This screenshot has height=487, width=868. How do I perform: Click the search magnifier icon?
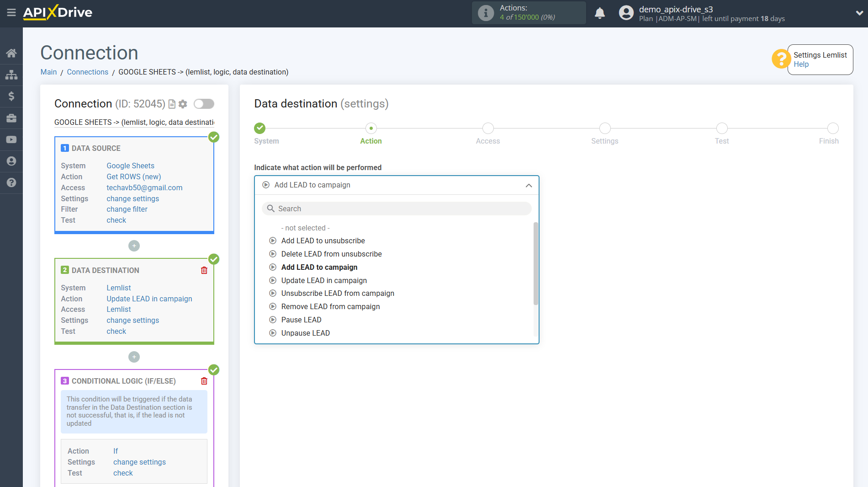pyautogui.click(x=270, y=209)
